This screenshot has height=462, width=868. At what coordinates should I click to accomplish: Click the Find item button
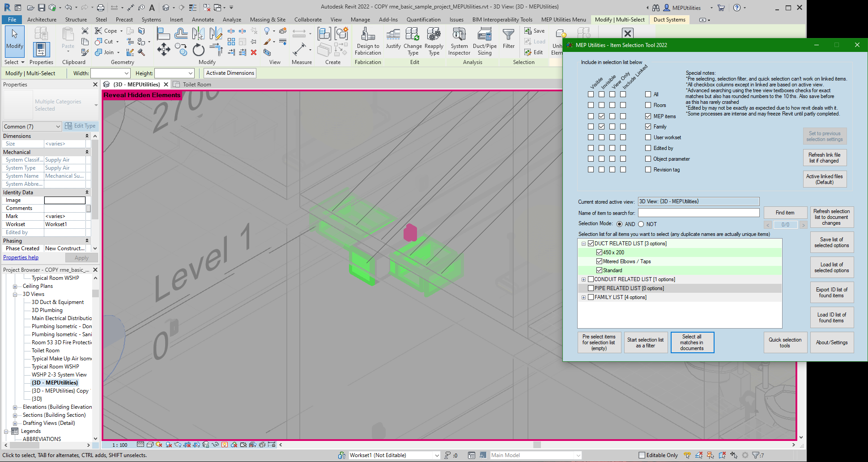[785, 213]
